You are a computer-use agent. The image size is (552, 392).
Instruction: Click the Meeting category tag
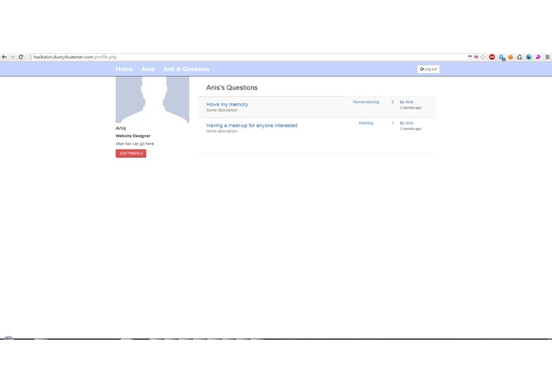click(366, 123)
